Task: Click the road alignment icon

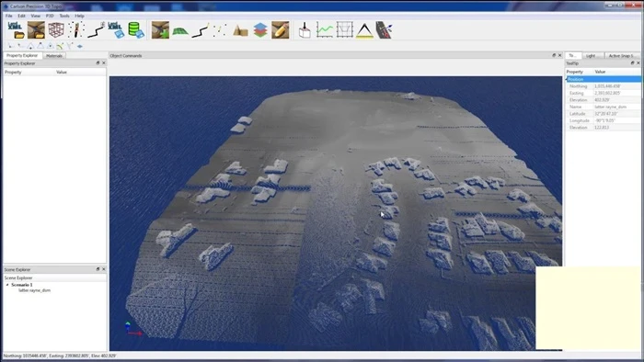Action: click(x=384, y=30)
